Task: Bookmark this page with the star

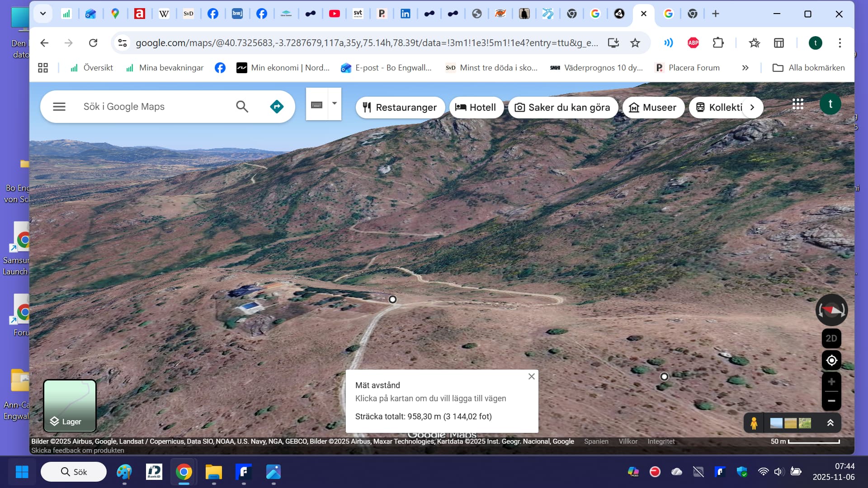Action: (x=635, y=43)
